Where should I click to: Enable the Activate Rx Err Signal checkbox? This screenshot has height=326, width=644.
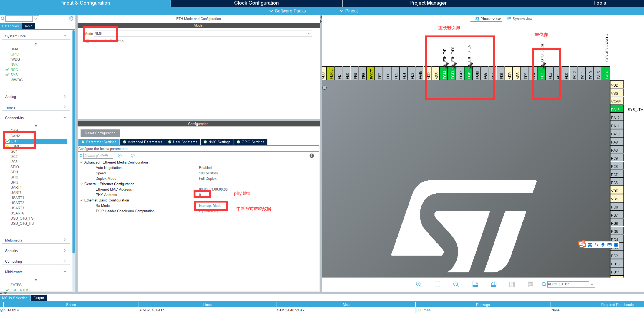click(x=87, y=41)
